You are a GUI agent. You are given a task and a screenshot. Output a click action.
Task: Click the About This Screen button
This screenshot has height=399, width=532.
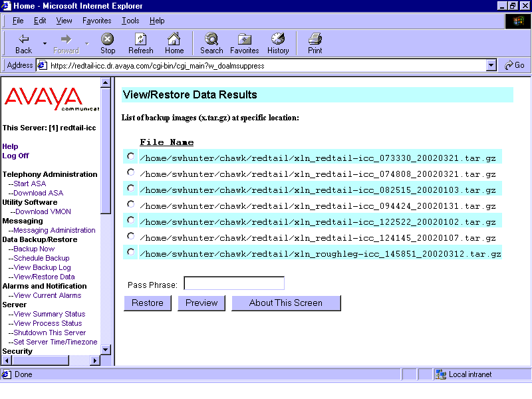coord(286,303)
